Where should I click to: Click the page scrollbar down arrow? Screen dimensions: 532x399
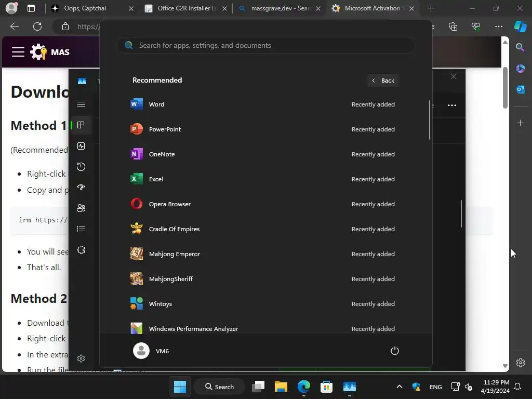point(505,366)
